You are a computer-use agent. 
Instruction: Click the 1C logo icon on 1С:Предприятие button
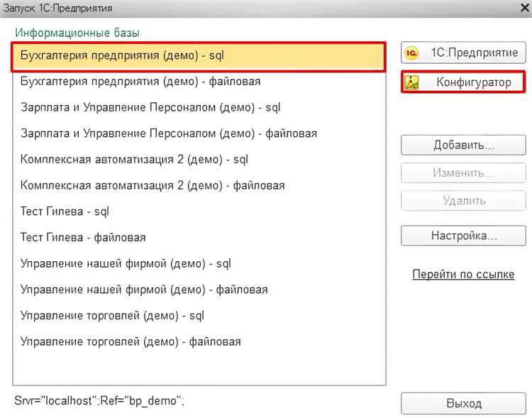point(415,53)
